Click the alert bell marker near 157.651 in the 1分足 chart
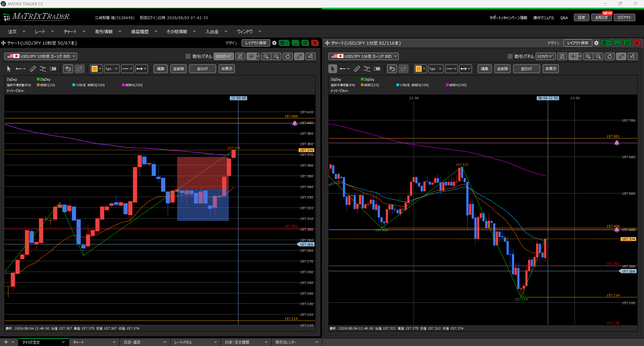 (616, 143)
